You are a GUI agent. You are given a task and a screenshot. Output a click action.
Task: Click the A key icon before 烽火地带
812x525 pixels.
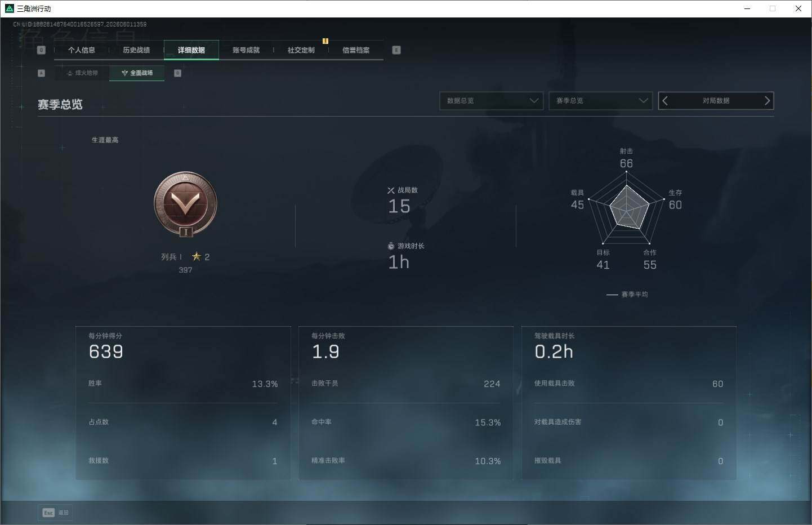41,73
